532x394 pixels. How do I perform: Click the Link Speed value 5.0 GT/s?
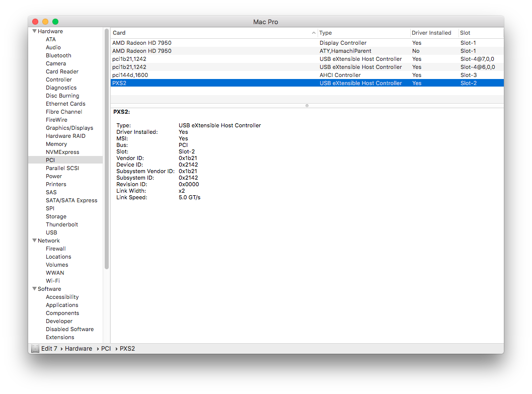(x=189, y=197)
